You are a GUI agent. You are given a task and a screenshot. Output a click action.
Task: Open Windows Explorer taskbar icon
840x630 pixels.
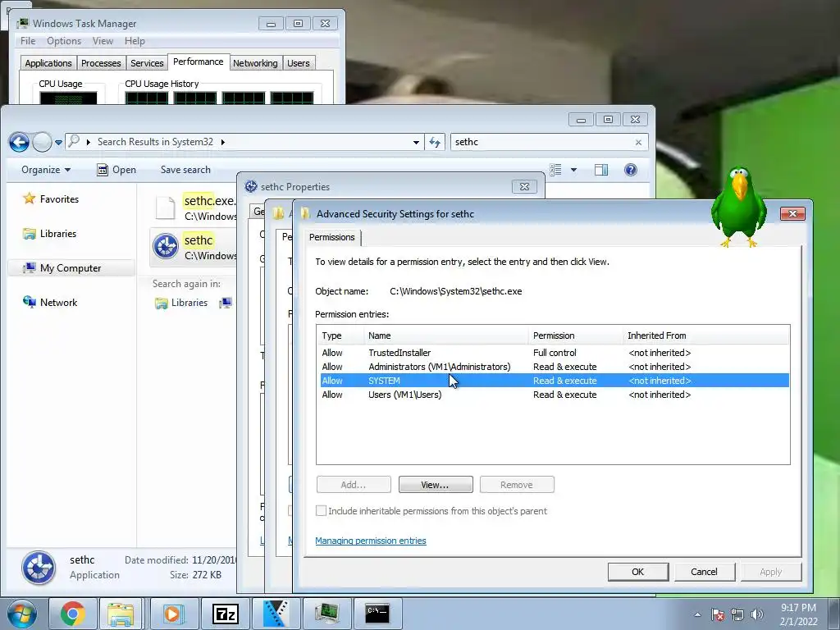pos(121,614)
